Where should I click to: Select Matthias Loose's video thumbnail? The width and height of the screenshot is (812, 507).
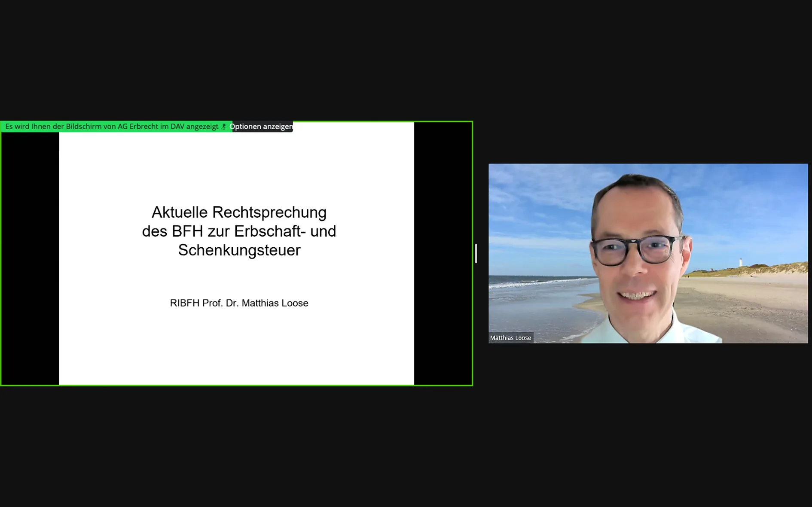pos(648,253)
